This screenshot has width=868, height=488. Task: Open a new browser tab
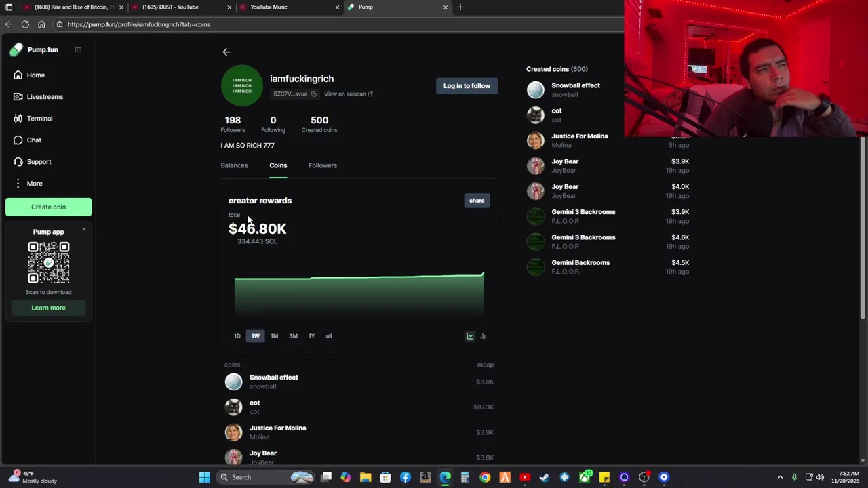pyautogui.click(x=460, y=7)
